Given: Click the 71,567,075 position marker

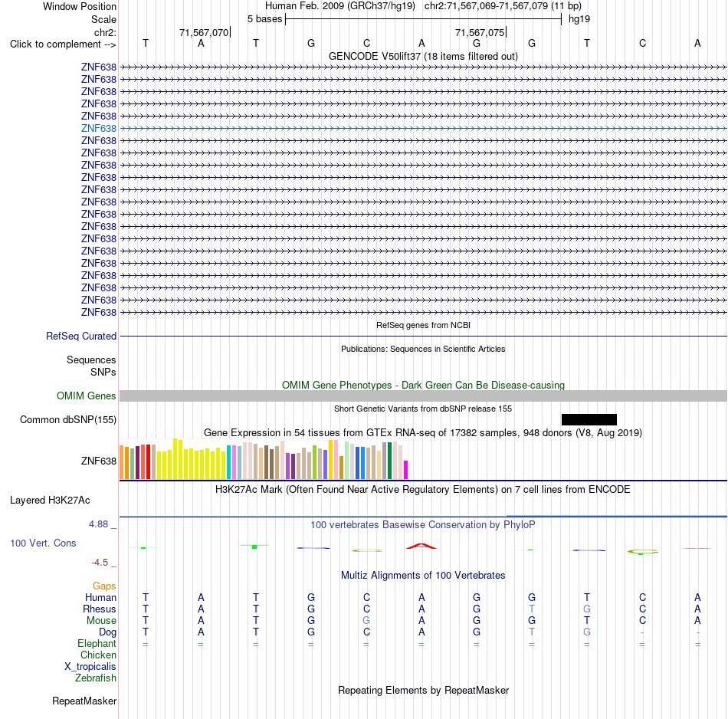Looking at the screenshot, I should click(x=480, y=32).
